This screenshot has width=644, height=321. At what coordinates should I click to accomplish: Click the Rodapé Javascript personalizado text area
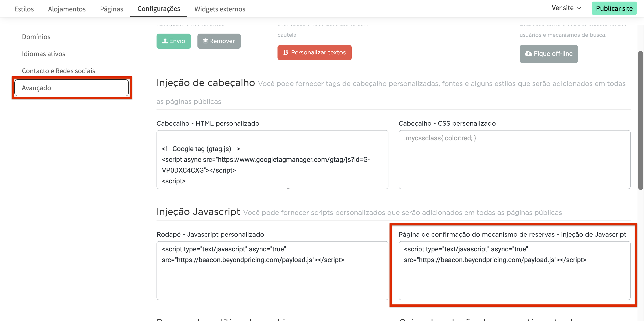tap(272, 270)
